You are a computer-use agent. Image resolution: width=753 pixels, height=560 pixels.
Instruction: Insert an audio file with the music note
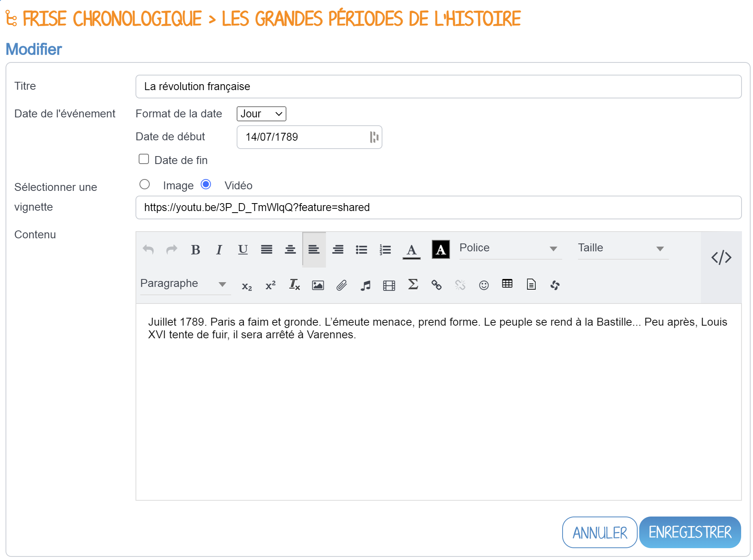tap(365, 285)
